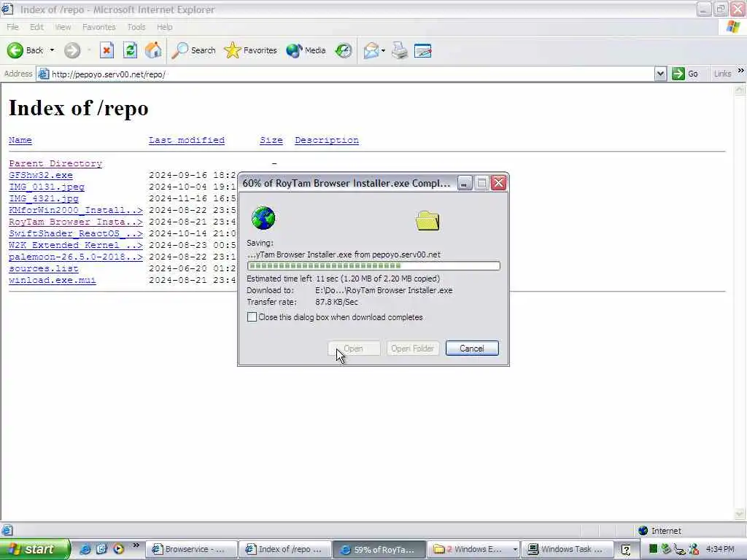This screenshot has height=560, width=747.
Task: Expand the address bar dropdown
Action: (x=660, y=74)
